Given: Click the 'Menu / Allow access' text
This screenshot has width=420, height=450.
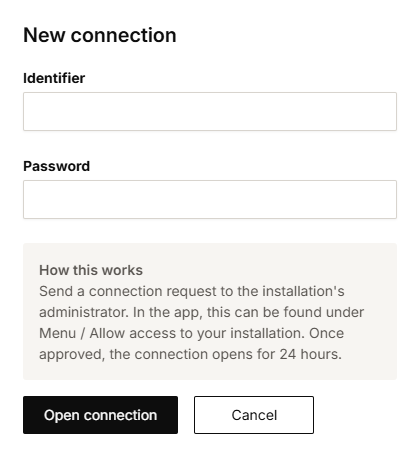Looking at the screenshot, I should point(107,333).
